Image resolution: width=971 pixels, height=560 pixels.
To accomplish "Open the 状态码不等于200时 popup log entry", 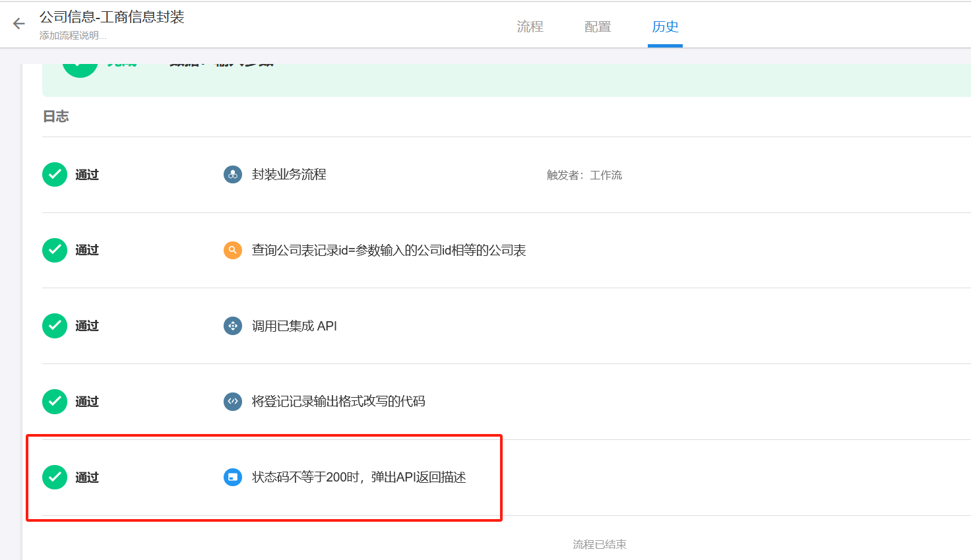I will (359, 477).
